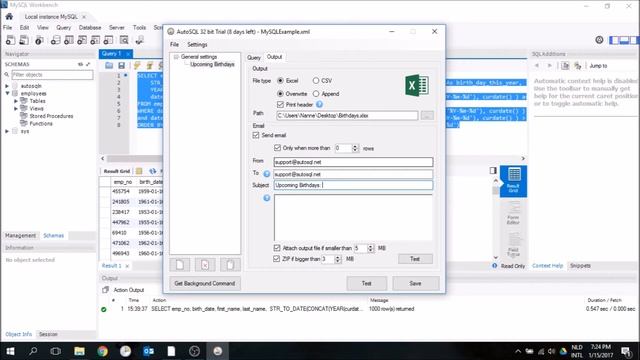Toggle the Only when more than checkbox

pyautogui.click(x=278, y=148)
